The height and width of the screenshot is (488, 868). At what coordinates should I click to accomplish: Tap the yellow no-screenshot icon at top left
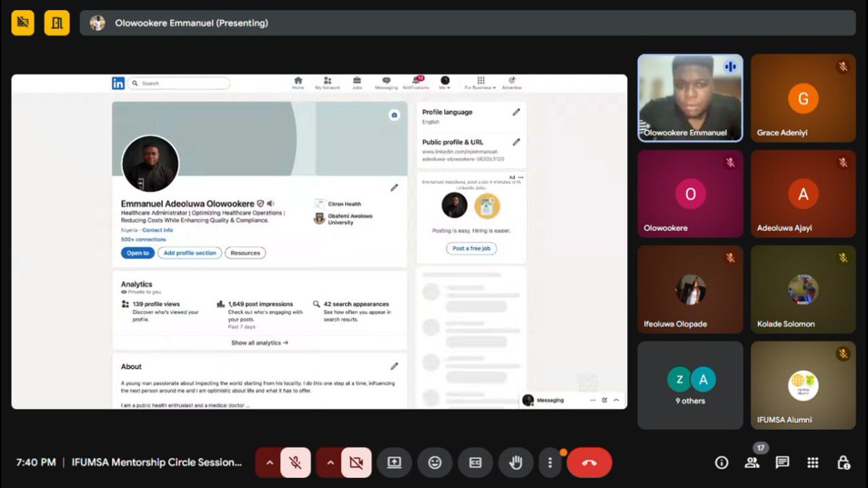(23, 23)
